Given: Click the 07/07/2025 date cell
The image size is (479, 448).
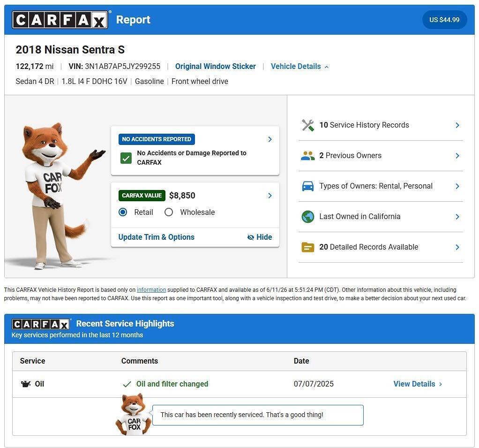Looking at the screenshot, I should (314, 384).
